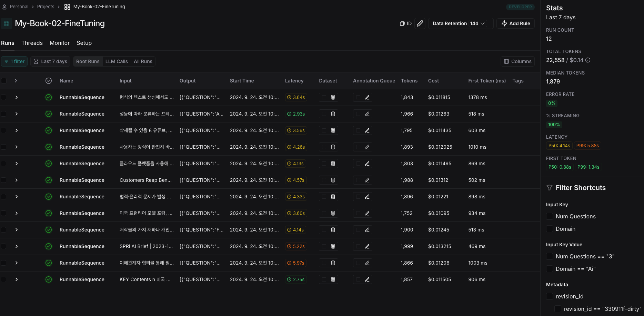Copy the project ID
The width and height of the screenshot is (644, 316).
(x=405, y=23)
